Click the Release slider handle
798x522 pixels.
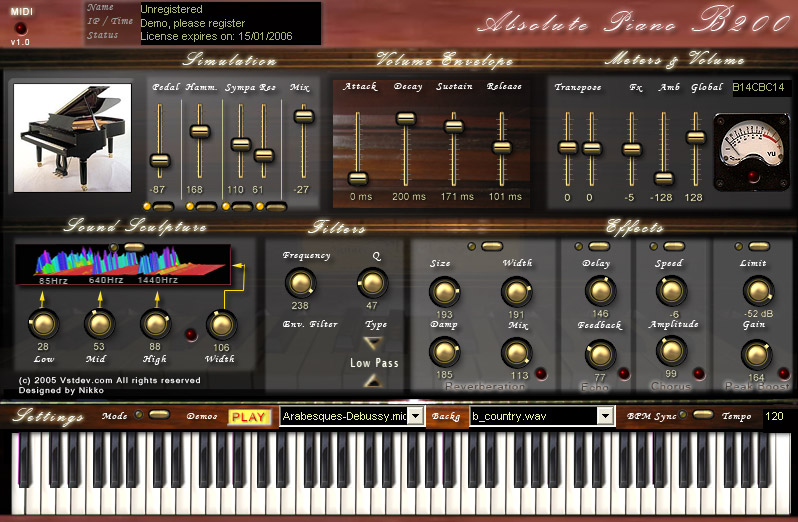(502, 148)
